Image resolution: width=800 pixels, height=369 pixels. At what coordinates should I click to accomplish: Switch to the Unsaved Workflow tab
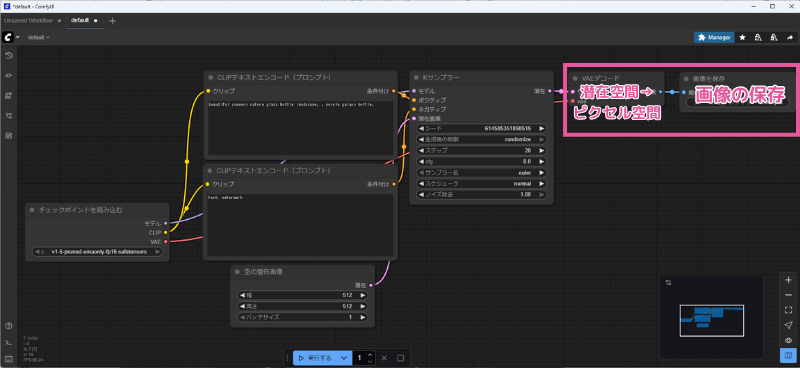pyautogui.click(x=29, y=20)
